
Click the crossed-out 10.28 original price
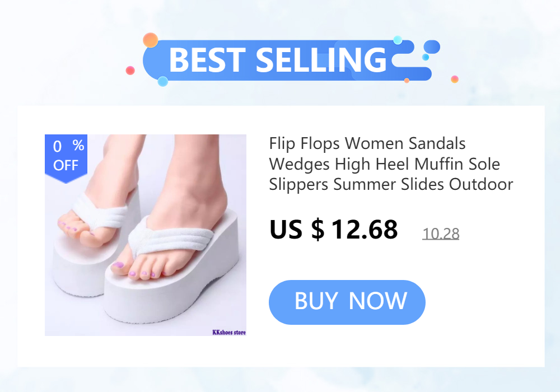(441, 234)
